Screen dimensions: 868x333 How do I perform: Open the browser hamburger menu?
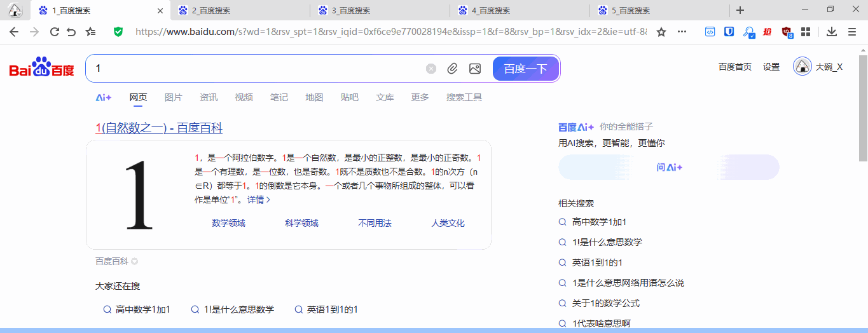[852, 32]
